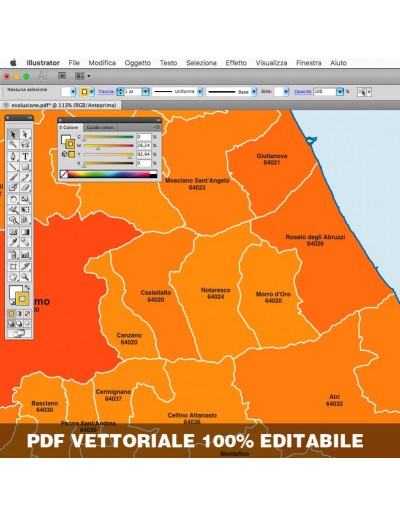
Task: Select the Slice tool
Action: pyautogui.click(x=25, y=266)
